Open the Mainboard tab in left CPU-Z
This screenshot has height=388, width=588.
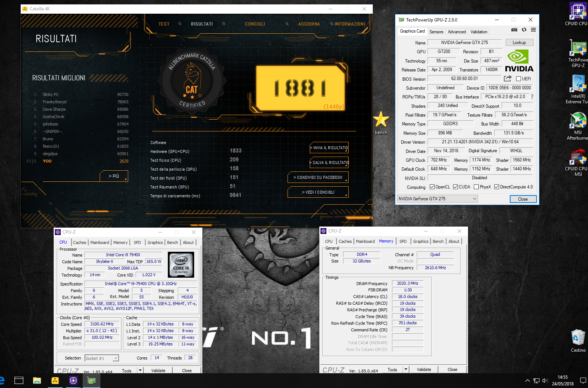click(x=100, y=242)
